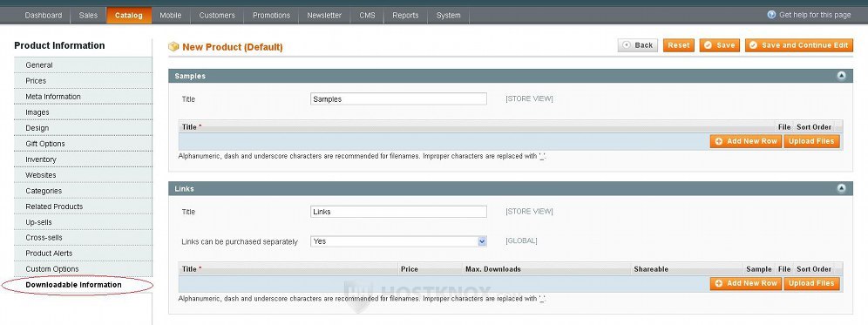This screenshot has width=868, height=325.
Task: Click the Links section header title
Action: click(x=185, y=189)
